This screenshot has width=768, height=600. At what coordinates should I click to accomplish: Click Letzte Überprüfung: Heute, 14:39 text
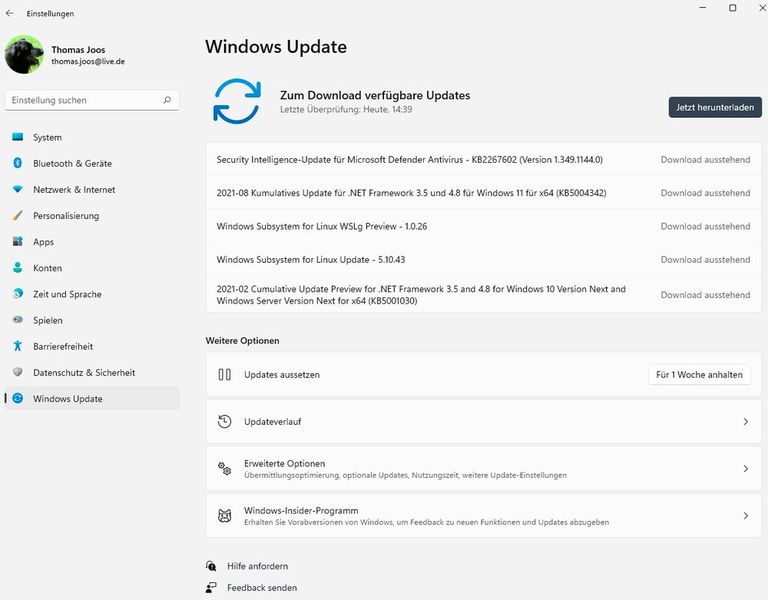tap(346, 110)
